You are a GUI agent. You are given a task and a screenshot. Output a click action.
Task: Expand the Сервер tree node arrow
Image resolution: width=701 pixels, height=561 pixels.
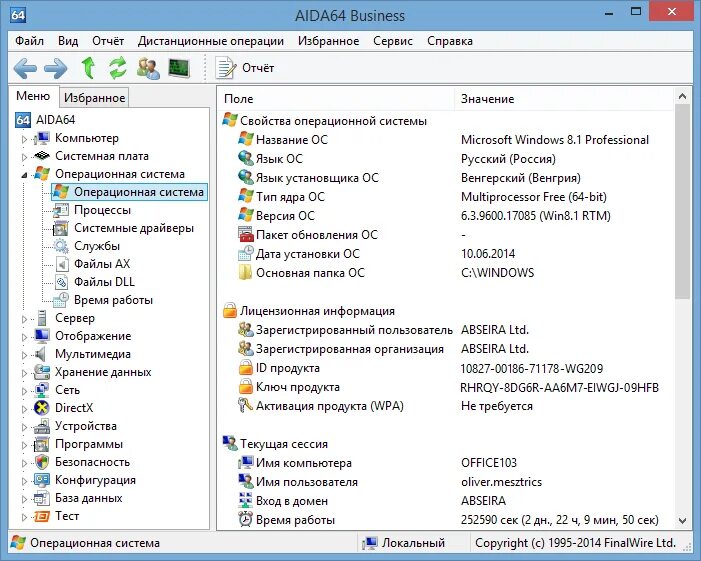(25, 319)
